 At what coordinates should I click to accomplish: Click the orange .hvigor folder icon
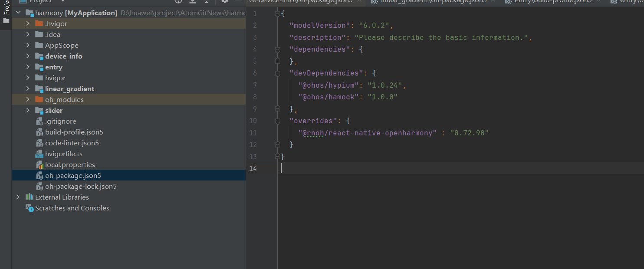tap(39, 23)
